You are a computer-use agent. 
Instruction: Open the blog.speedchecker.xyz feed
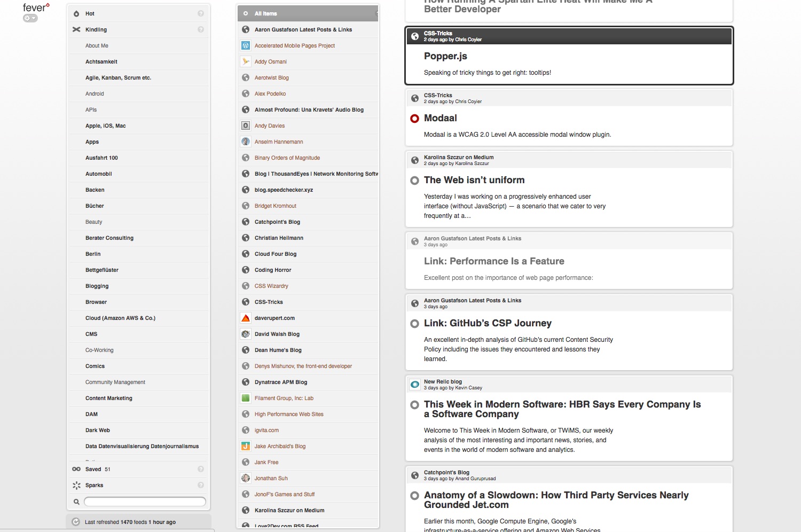(x=308, y=190)
